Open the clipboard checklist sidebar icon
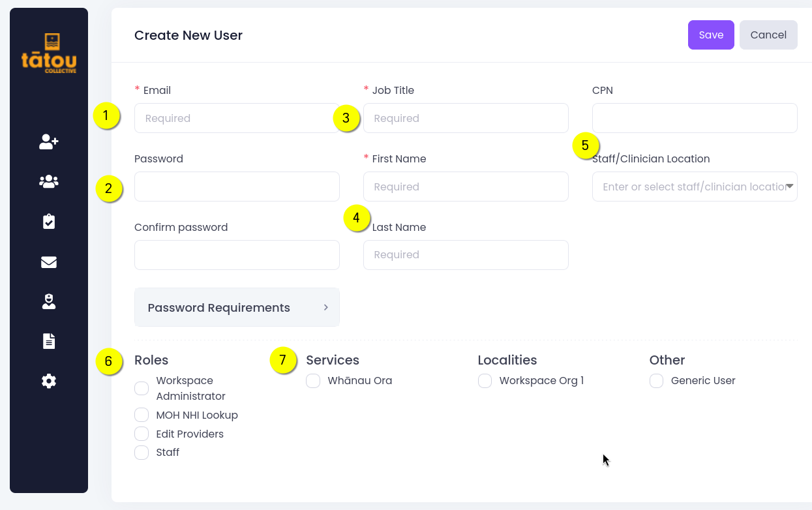The width and height of the screenshot is (812, 510). tap(49, 222)
